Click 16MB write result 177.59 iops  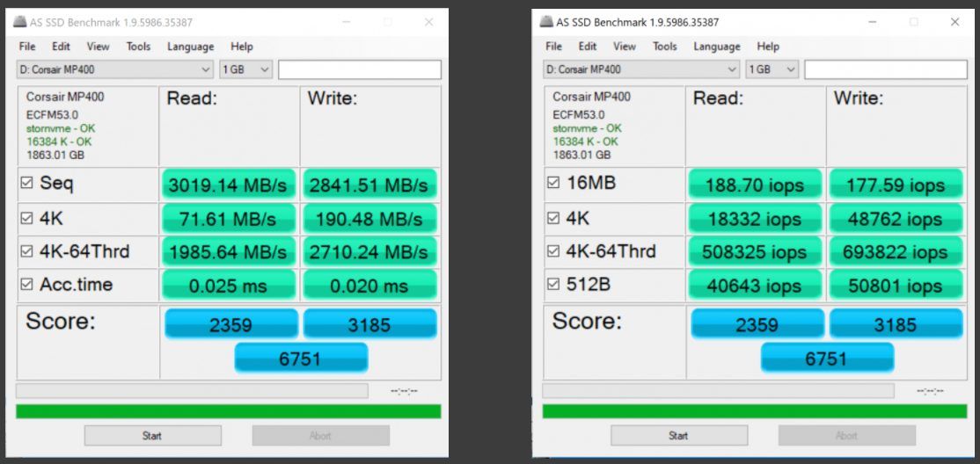(896, 185)
